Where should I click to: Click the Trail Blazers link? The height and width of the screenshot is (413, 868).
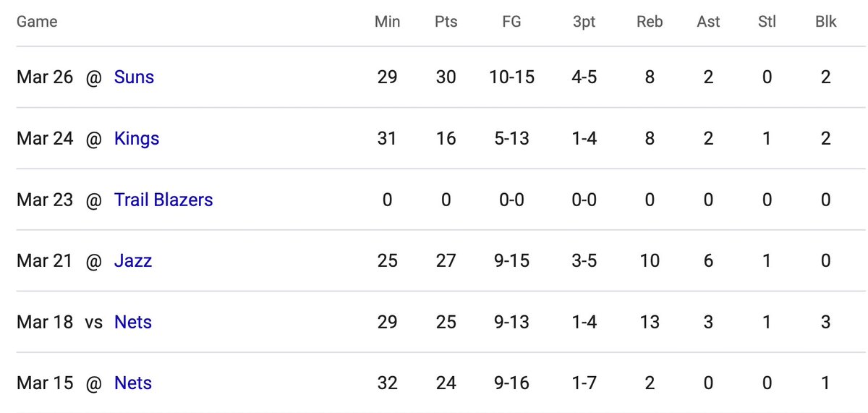(x=163, y=200)
